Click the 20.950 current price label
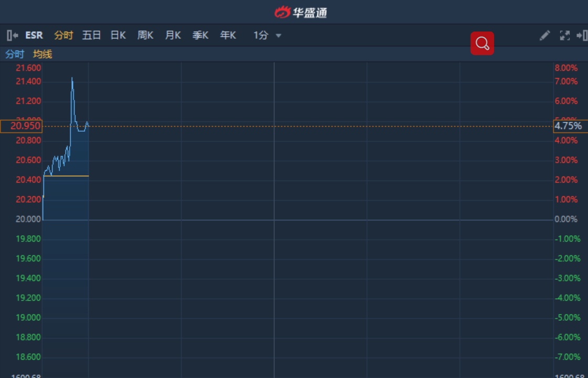 pos(22,126)
